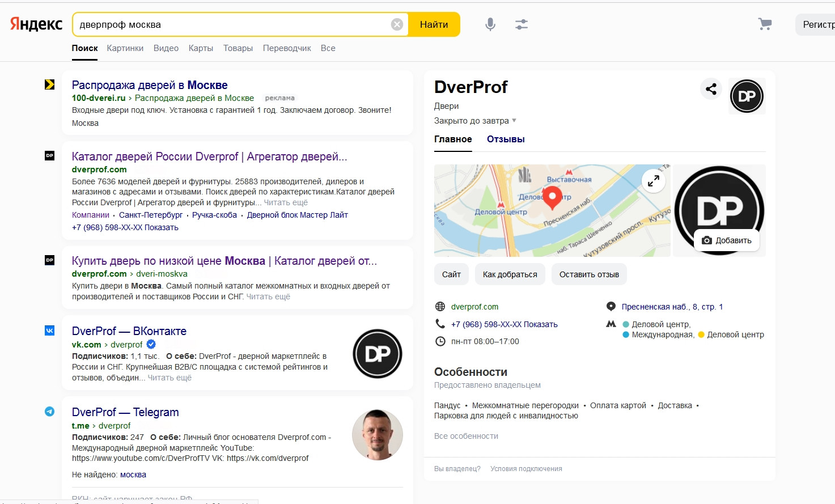Open DverProf — ВКонтакте result
This screenshot has height=504, width=835.
(x=129, y=331)
